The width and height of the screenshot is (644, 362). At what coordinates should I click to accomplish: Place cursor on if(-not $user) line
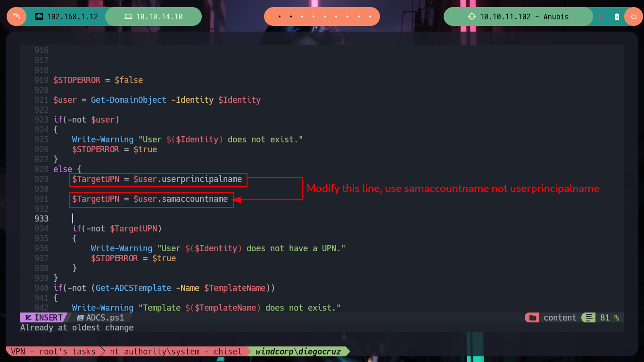point(86,120)
